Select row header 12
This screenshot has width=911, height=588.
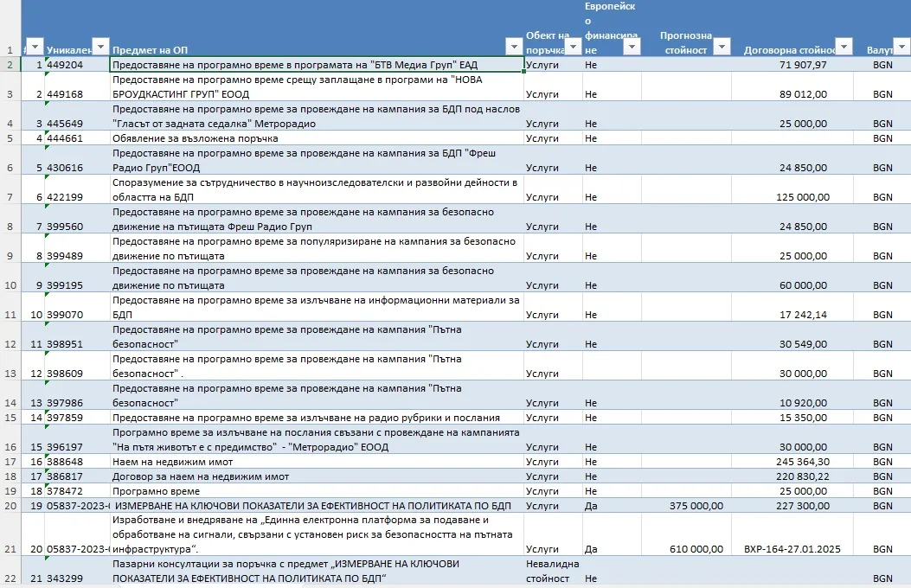coord(10,336)
